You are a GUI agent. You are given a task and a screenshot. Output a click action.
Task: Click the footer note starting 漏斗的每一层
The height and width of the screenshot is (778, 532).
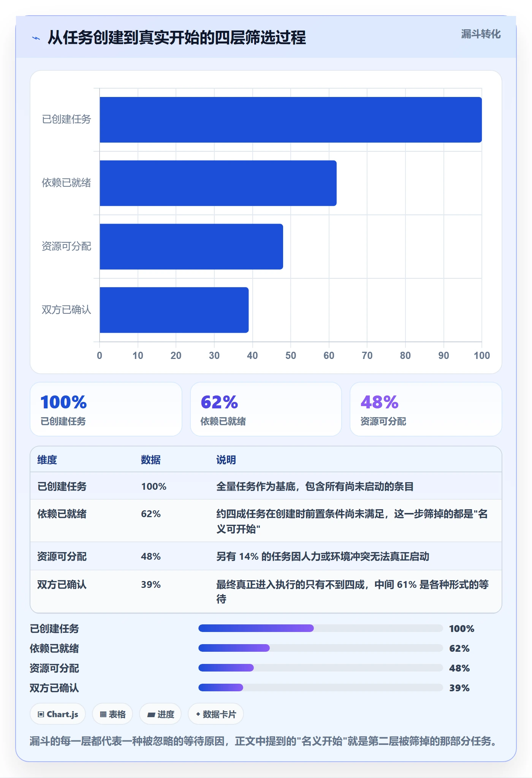click(x=263, y=741)
